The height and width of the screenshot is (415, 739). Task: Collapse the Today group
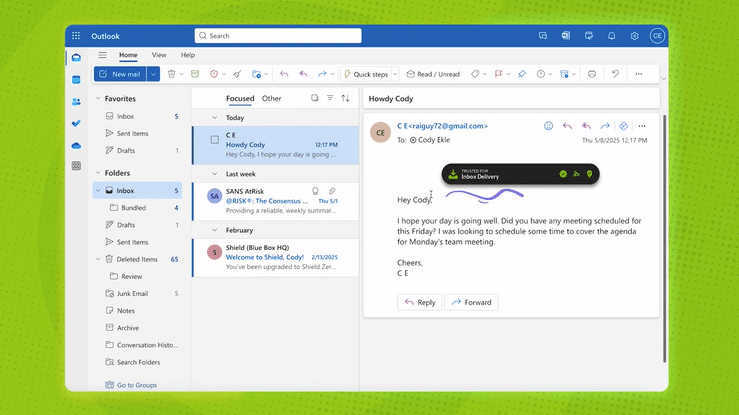click(x=214, y=118)
